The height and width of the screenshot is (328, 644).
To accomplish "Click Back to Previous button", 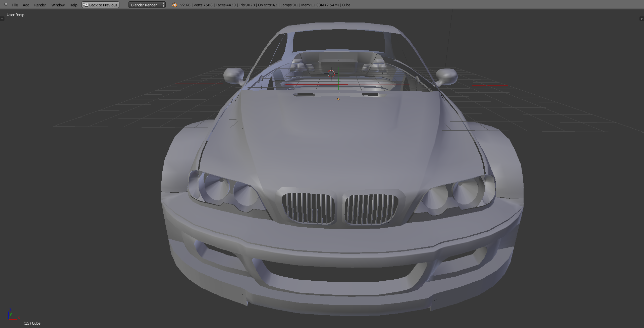I will click(101, 5).
